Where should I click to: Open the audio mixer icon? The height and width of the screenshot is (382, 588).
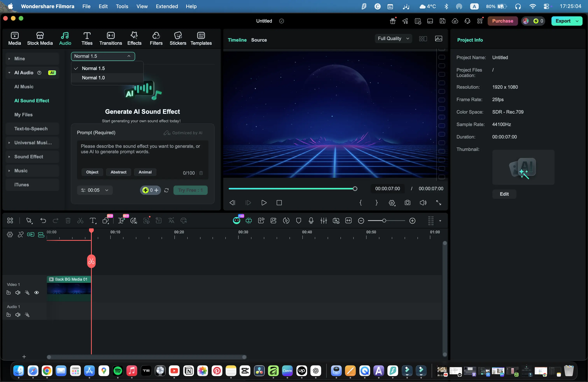(x=323, y=220)
